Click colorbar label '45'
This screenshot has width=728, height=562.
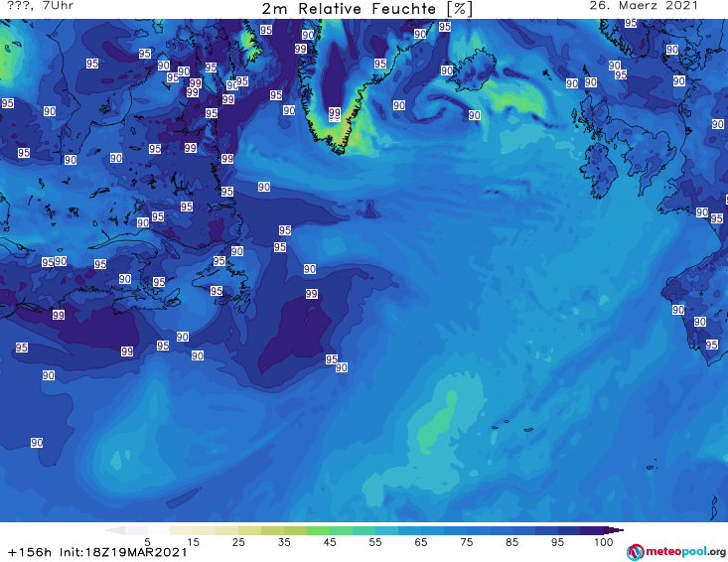point(329,542)
